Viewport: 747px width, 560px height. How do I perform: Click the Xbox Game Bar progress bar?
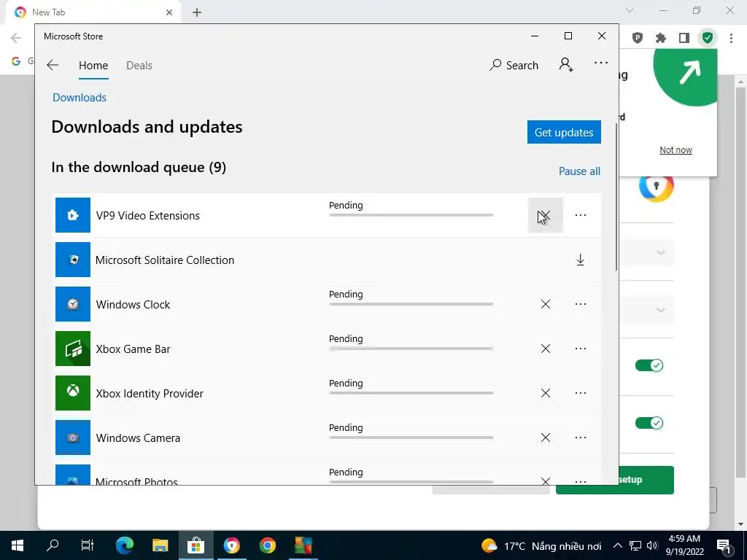click(x=411, y=349)
